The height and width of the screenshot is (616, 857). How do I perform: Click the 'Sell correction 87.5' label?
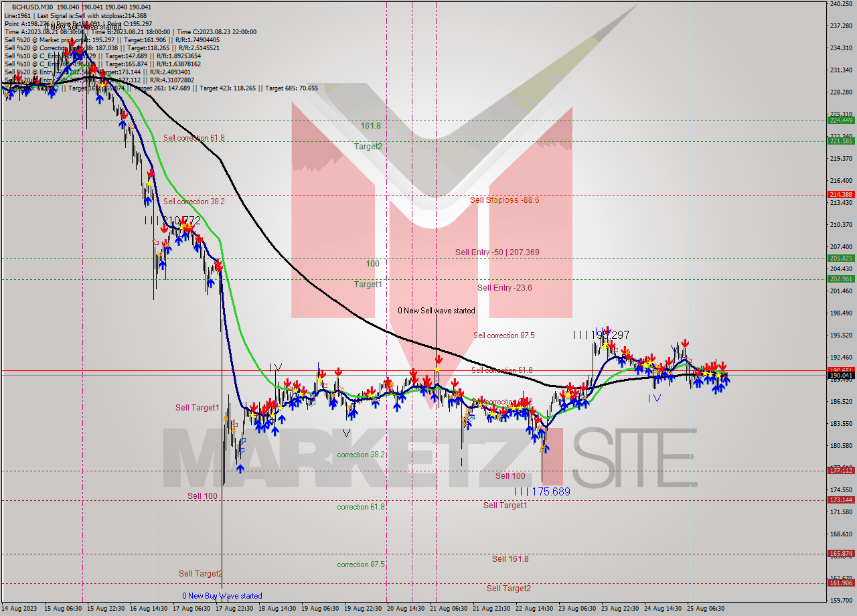pos(504,335)
